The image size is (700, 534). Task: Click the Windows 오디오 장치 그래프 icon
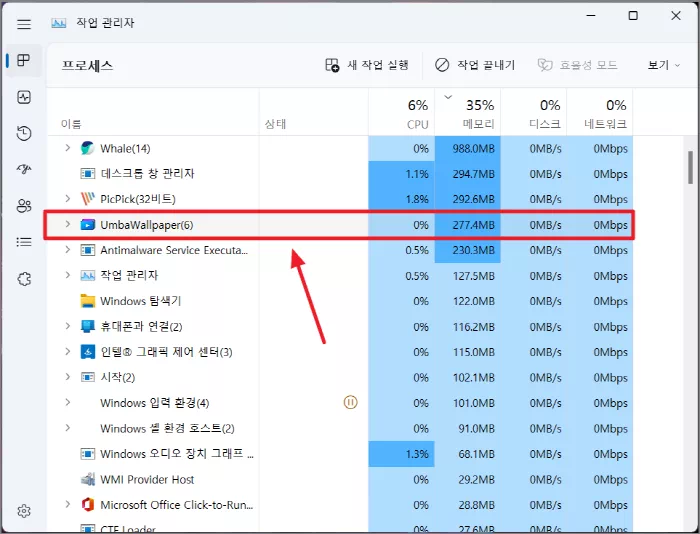point(88,454)
